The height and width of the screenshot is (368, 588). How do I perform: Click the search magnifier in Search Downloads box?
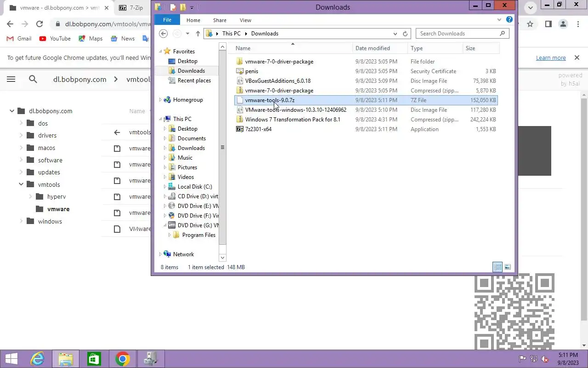point(503,34)
